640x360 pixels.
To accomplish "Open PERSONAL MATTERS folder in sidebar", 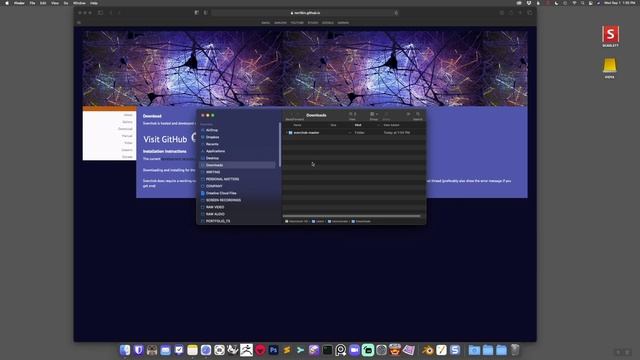I will click(x=222, y=179).
